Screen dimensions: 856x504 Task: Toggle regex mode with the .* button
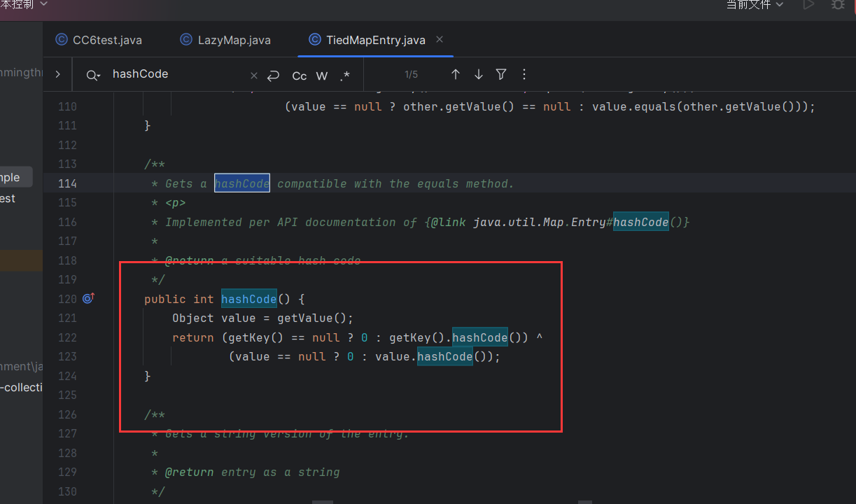click(344, 75)
